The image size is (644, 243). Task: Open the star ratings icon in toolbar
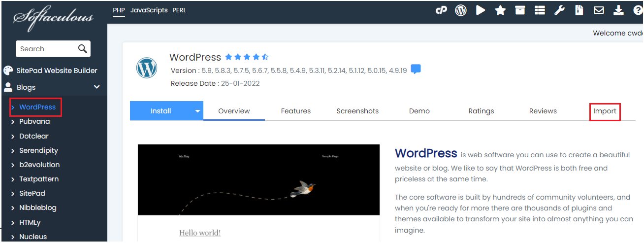click(x=500, y=10)
